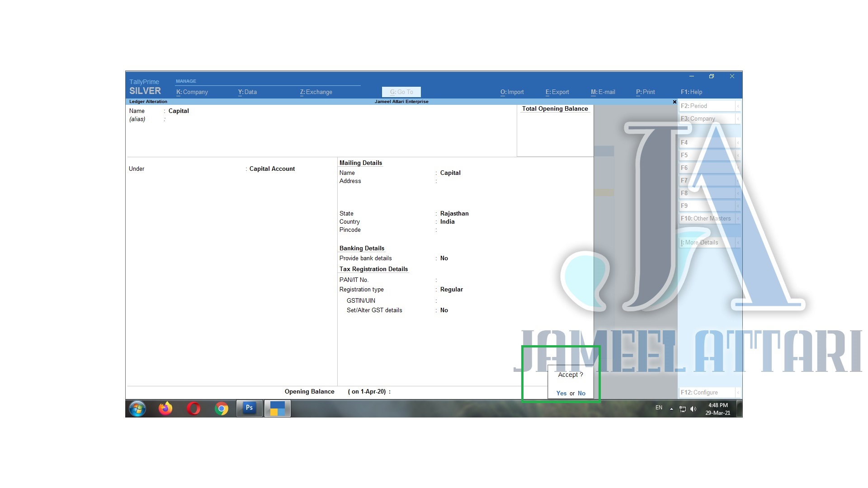Open Firefox from the taskbar
This screenshot has height=488, width=868.
(x=165, y=409)
